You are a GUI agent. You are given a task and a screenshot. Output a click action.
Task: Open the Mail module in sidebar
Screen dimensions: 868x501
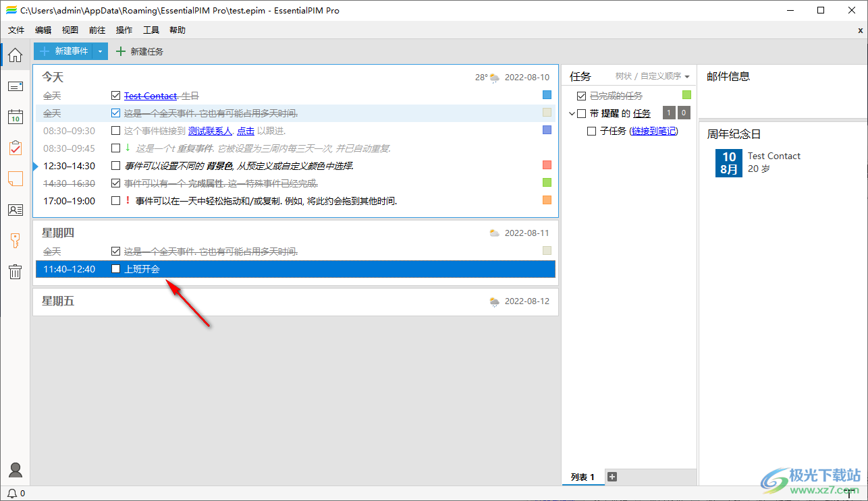(x=15, y=86)
